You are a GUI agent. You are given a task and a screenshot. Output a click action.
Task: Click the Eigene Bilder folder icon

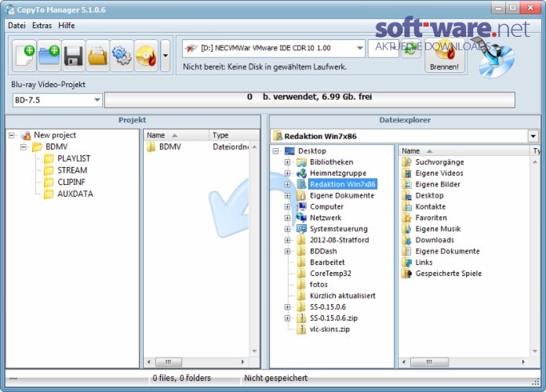(406, 184)
